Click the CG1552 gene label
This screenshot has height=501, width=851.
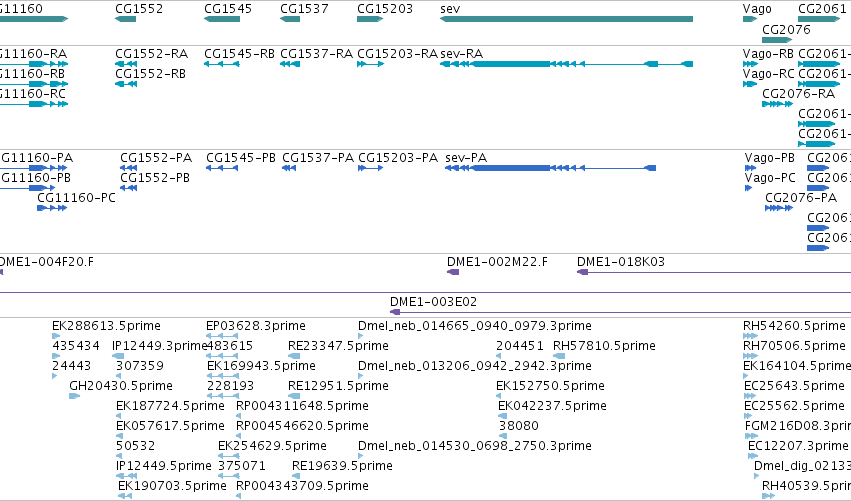(139, 9)
